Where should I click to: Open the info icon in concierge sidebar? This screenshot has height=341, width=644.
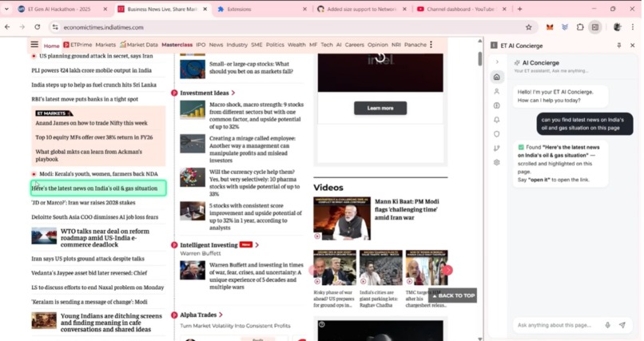tap(496, 105)
